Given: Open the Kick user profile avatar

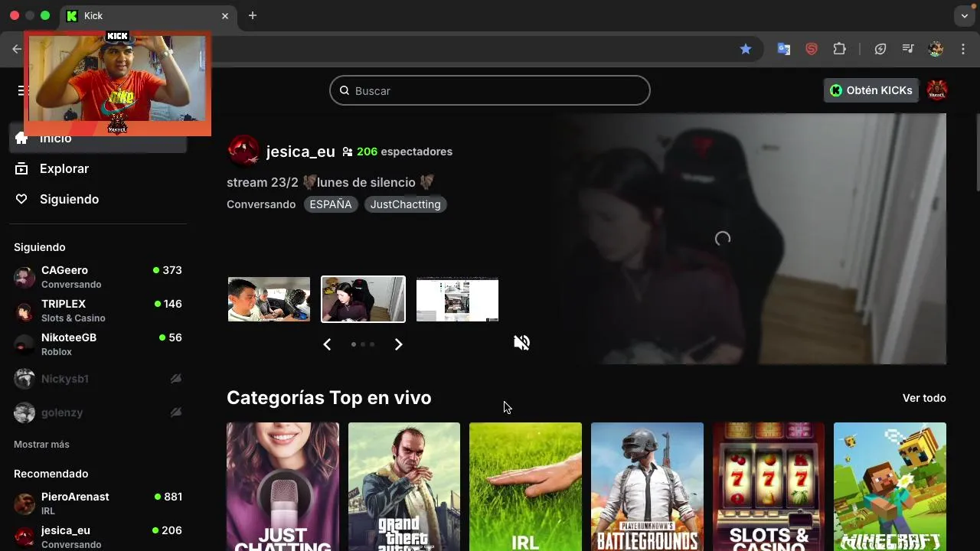Looking at the screenshot, I should (937, 90).
